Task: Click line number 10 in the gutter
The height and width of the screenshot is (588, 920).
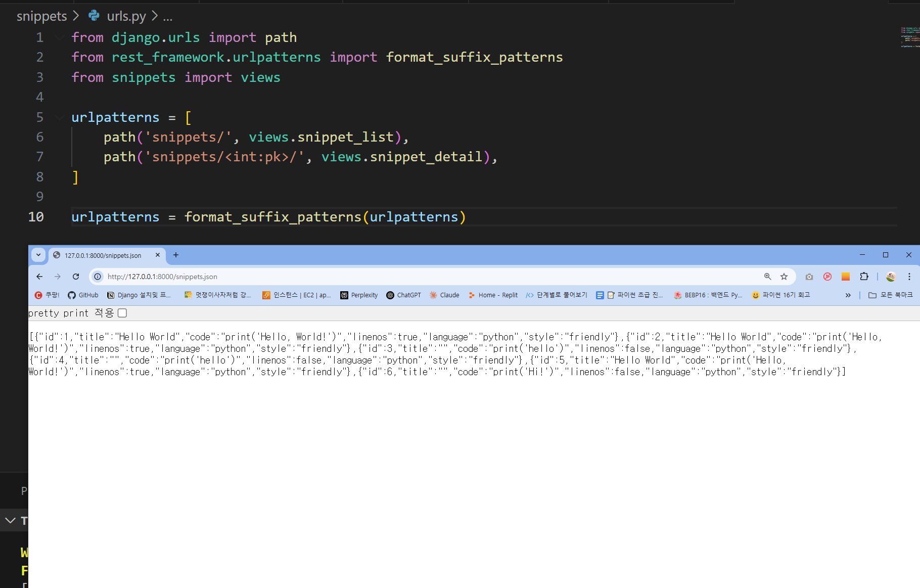Action: click(36, 217)
